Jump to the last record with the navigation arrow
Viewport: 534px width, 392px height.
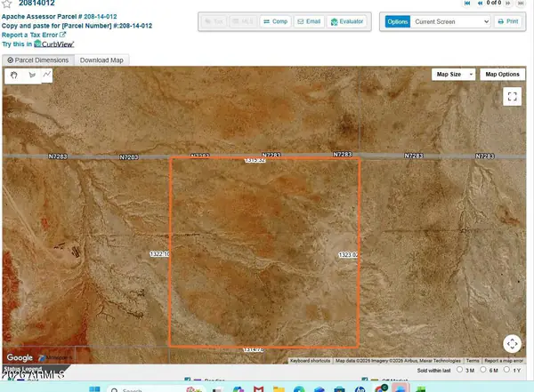521,3
